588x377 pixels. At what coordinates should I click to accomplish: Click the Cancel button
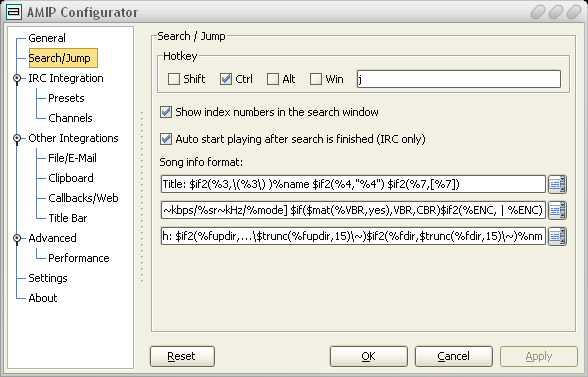click(454, 356)
